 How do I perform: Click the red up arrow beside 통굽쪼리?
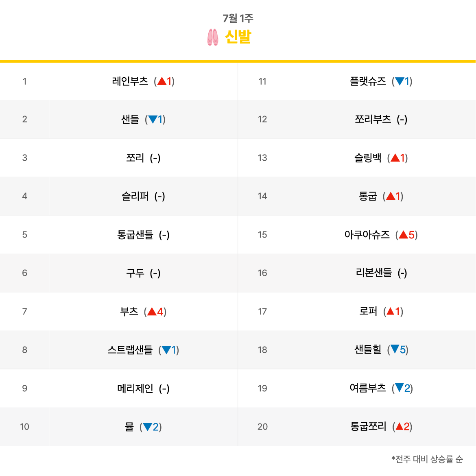[400, 426]
